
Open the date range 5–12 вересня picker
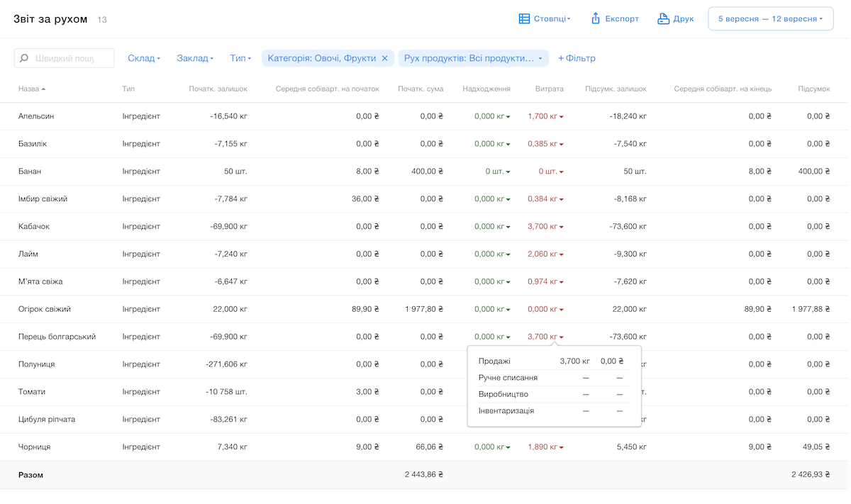(770, 19)
